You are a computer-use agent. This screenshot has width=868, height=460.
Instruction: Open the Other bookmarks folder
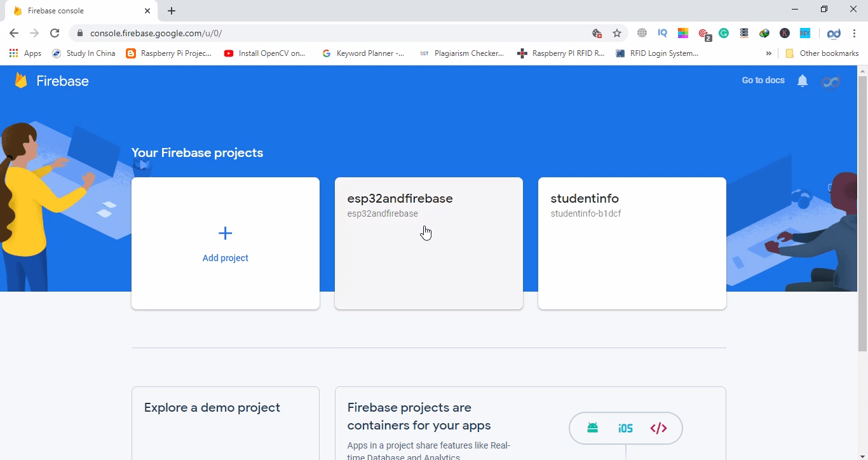pos(822,53)
